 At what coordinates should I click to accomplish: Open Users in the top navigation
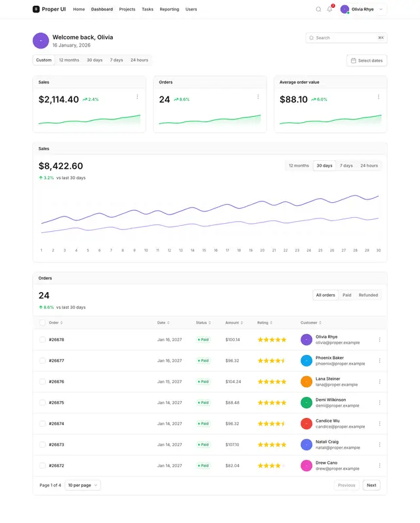(x=191, y=9)
